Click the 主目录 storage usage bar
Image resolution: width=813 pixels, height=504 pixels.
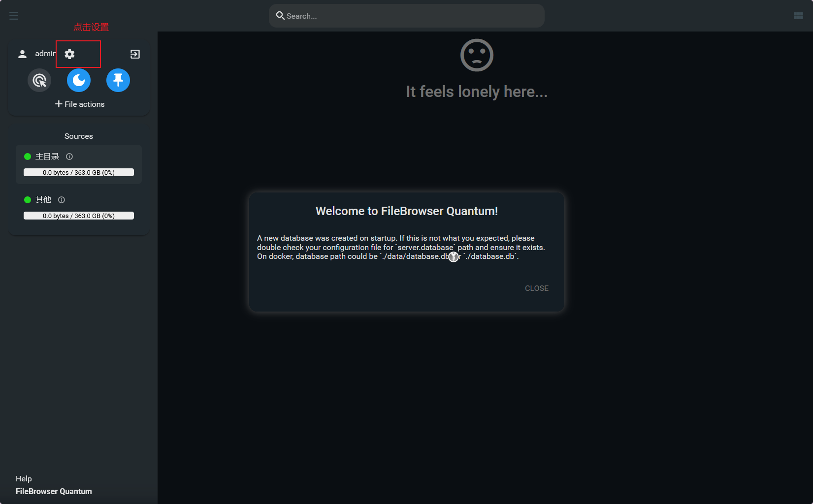coord(79,173)
